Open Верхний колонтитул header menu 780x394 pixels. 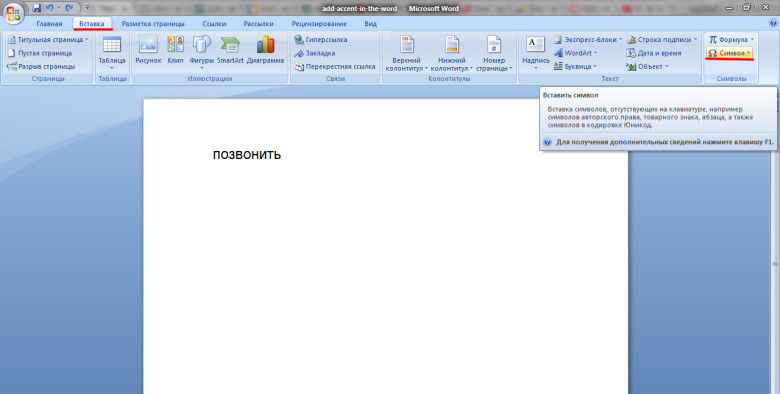(406, 53)
